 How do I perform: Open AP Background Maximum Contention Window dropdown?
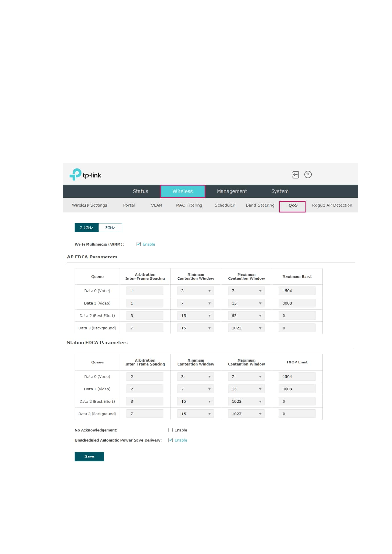pos(246,328)
